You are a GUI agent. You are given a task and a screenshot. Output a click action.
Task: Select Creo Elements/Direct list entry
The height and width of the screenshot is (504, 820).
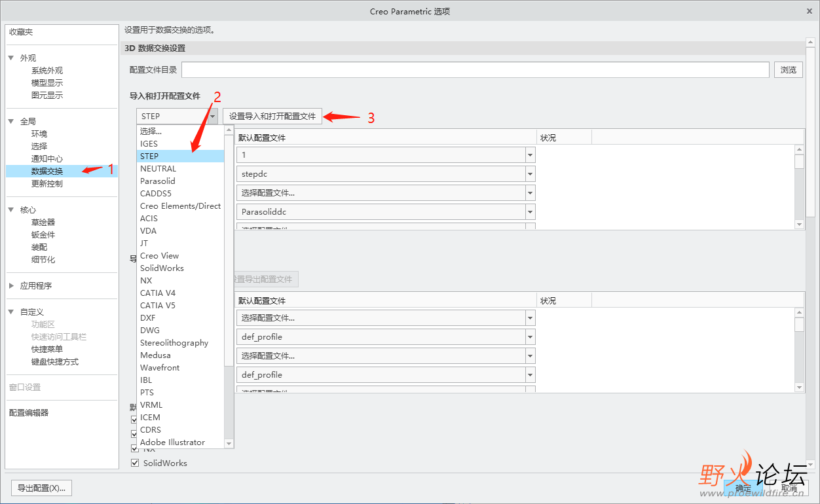pos(181,206)
